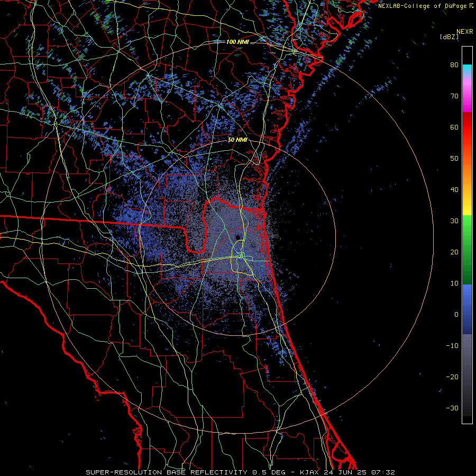Click the -10 dBZ scale value
This screenshot has width=476, height=476.
click(452, 346)
